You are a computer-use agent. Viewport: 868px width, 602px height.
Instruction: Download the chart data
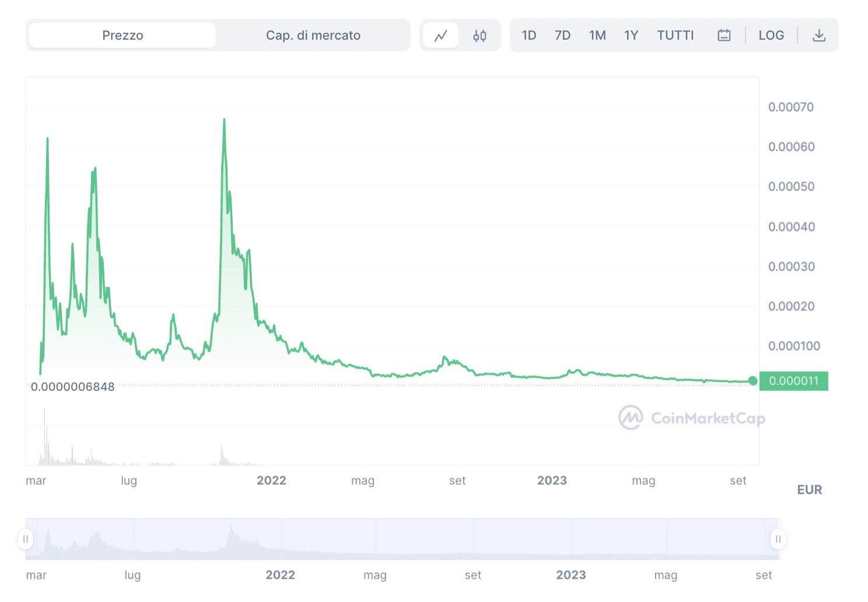[x=819, y=35]
